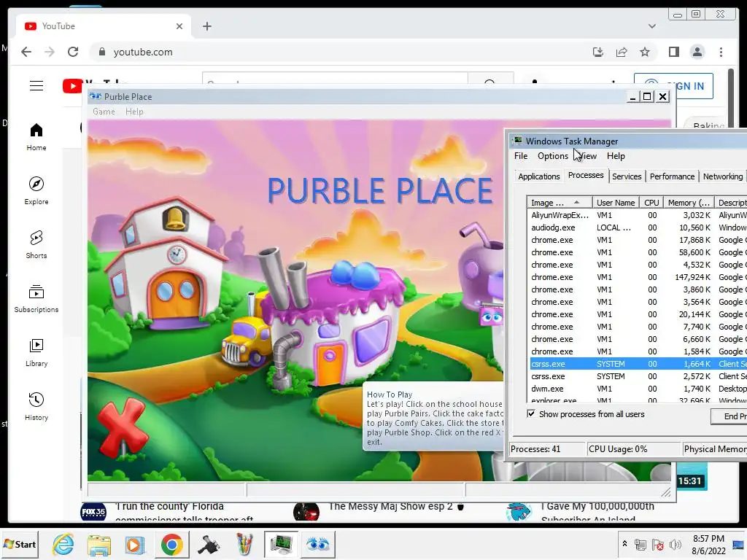This screenshot has height=560, width=747.
Task: Switch to Services tab
Action: [x=627, y=176]
